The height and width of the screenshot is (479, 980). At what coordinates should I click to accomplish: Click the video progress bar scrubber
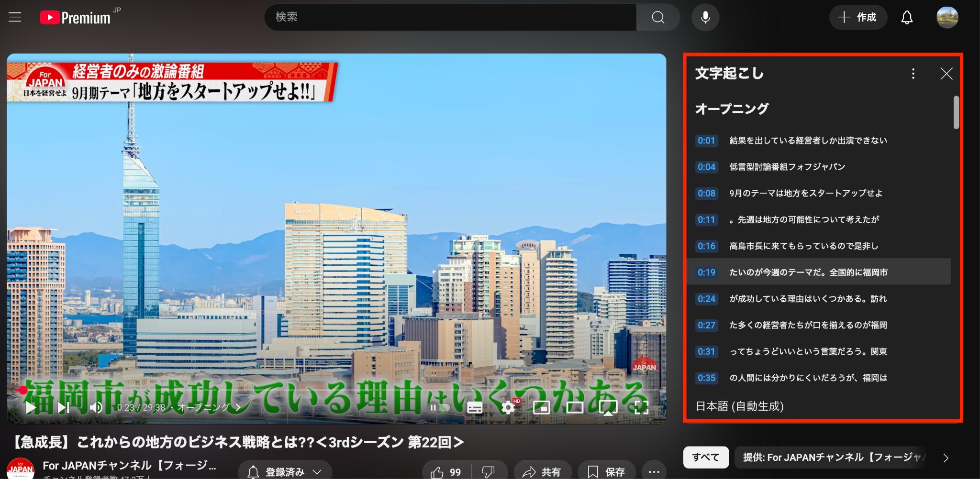tap(22, 390)
